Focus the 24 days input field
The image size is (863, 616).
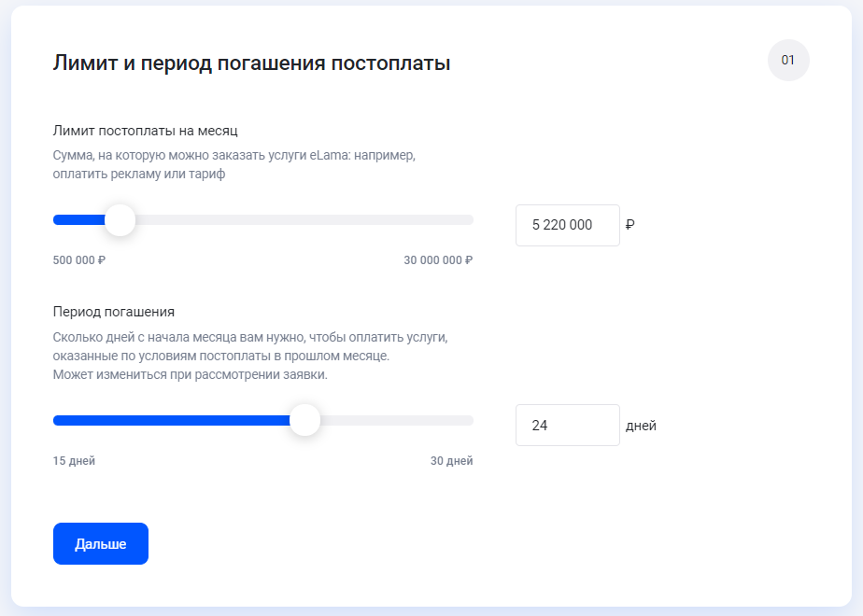[568, 426]
